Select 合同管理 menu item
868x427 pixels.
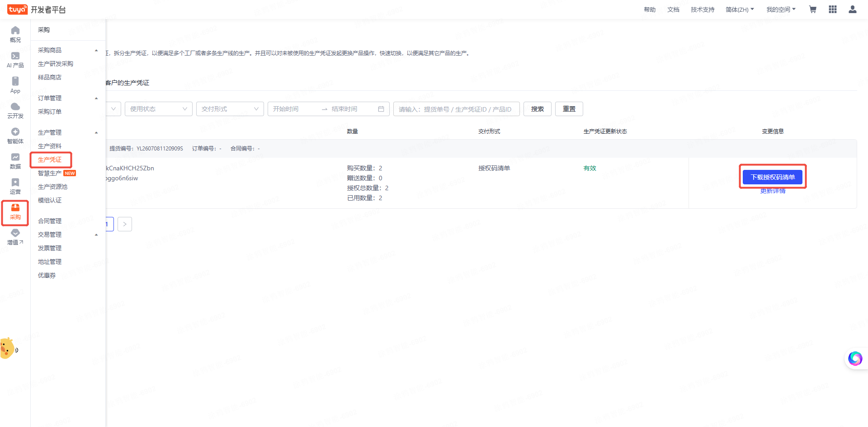tap(50, 221)
